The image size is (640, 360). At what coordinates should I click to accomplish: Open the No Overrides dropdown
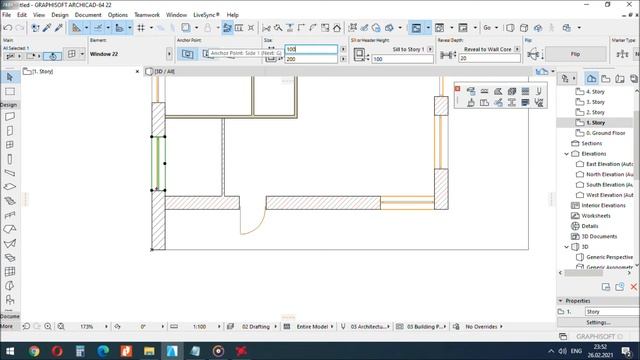click(x=501, y=327)
